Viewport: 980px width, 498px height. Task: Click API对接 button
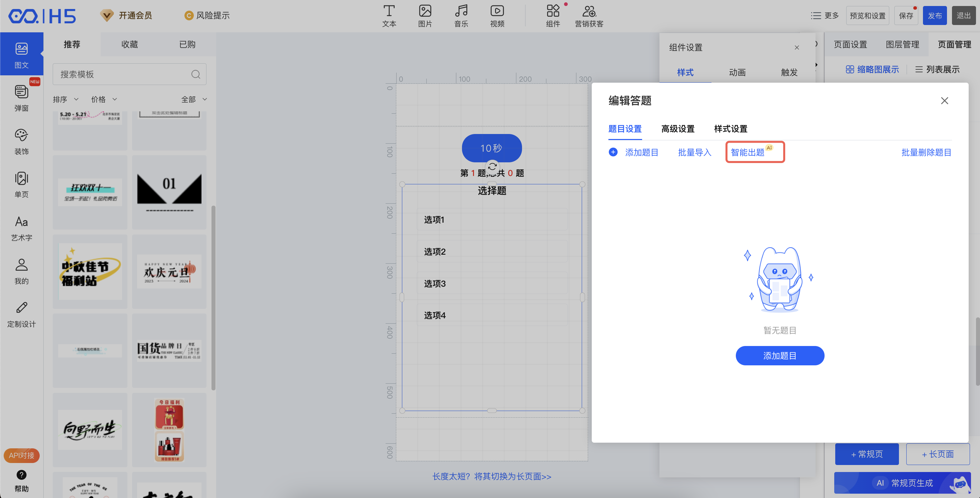[21, 455]
